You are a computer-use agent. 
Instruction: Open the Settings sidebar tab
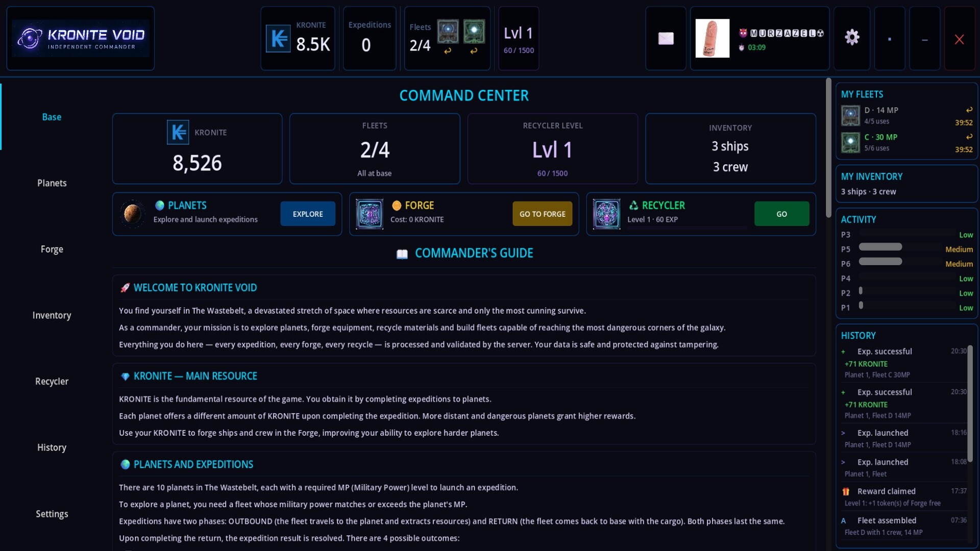coord(52,514)
